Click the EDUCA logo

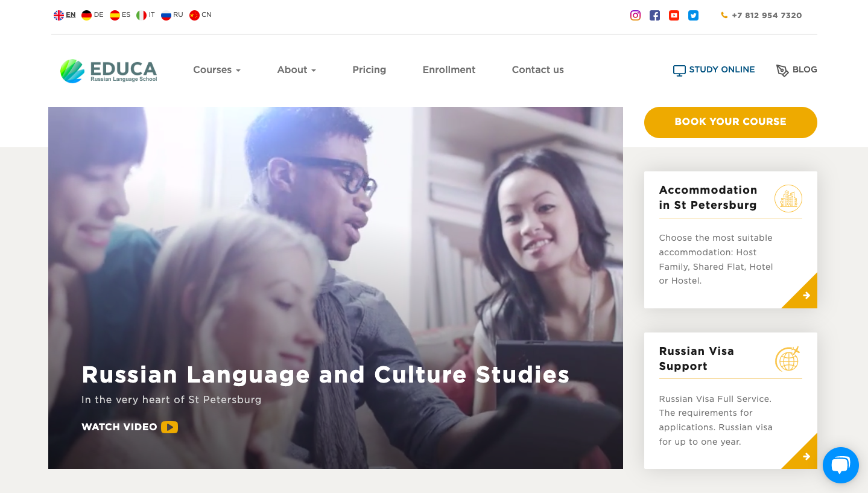pyautogui.click(x=109, y=71)
